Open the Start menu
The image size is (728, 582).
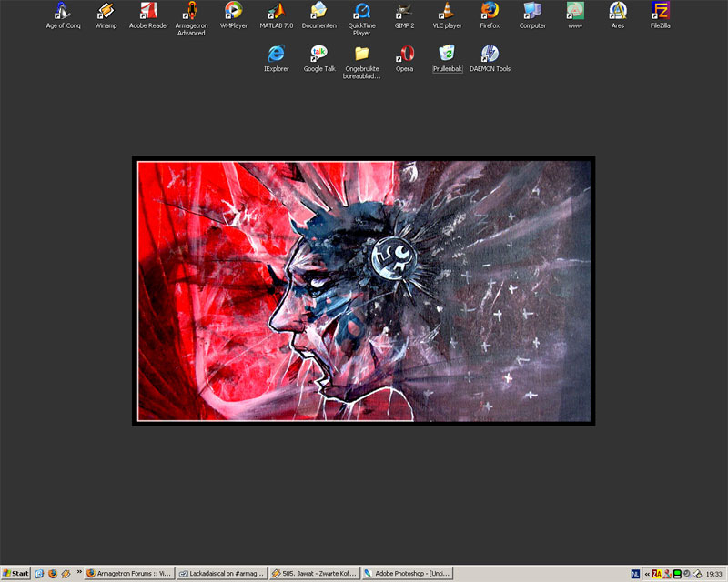15,574
